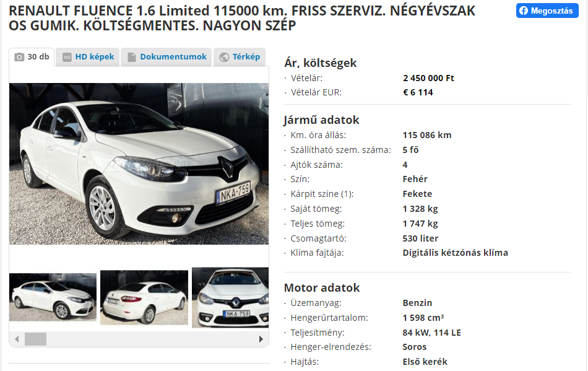Share listing with Megosztás button

[x=547, y=11]
